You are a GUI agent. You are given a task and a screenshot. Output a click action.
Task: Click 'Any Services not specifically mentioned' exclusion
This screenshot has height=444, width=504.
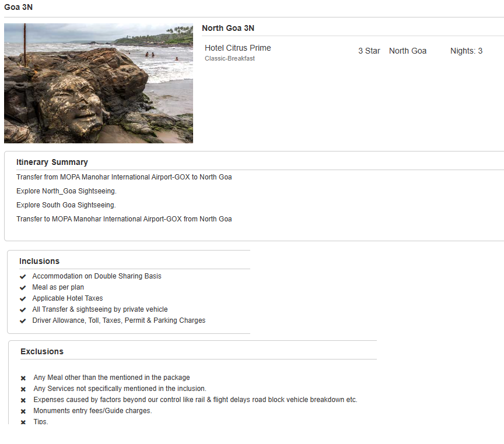pyautogui.click(x=120, y=389)
